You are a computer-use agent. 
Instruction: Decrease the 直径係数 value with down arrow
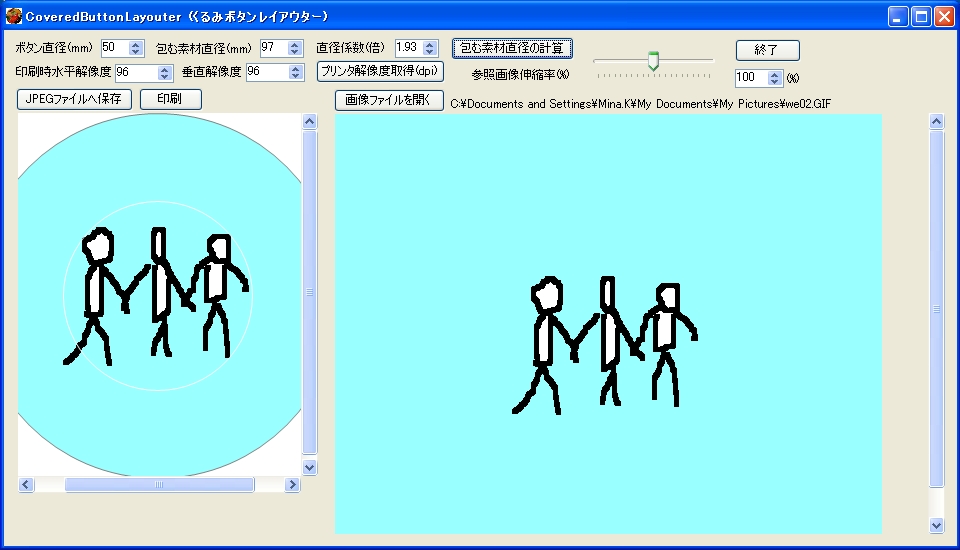pyautogui.click(x=430, y=52)
